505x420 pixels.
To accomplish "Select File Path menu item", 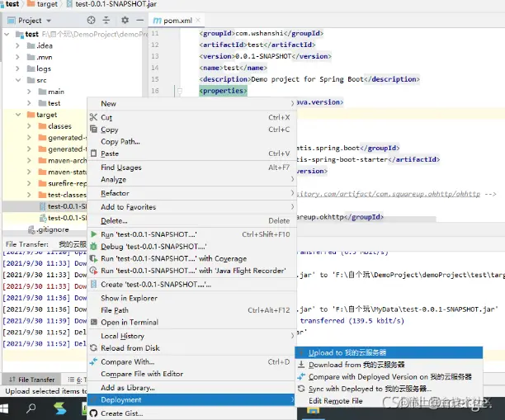I will pyautogui.click(x=192, y=310).
